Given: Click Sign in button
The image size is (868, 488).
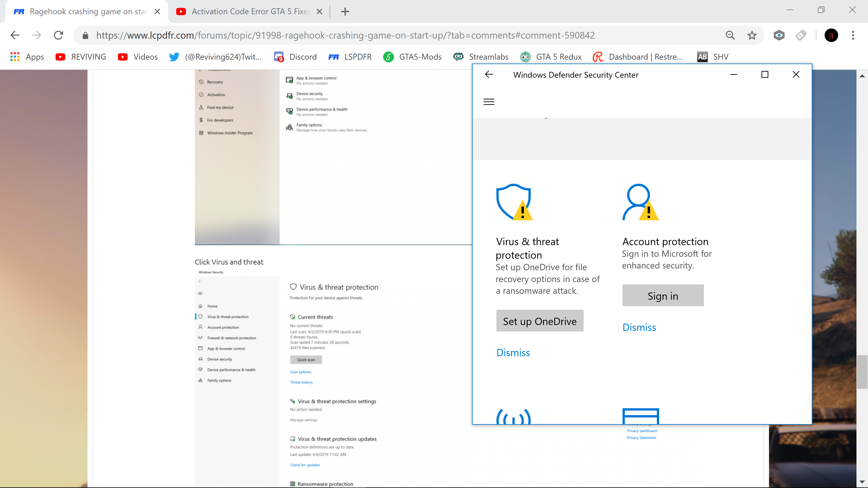Looking at the screenshot, I should pos(663,296).
